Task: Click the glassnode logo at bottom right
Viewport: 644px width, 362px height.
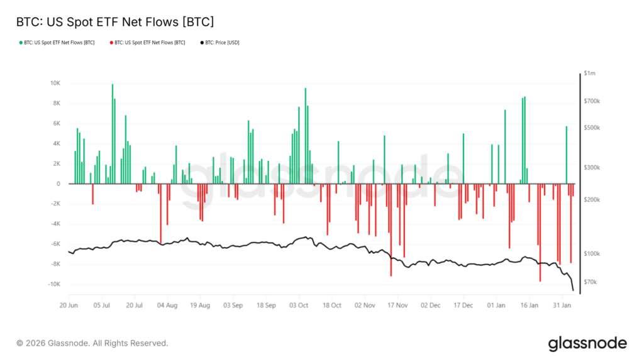Action: (x=587, y=343)
